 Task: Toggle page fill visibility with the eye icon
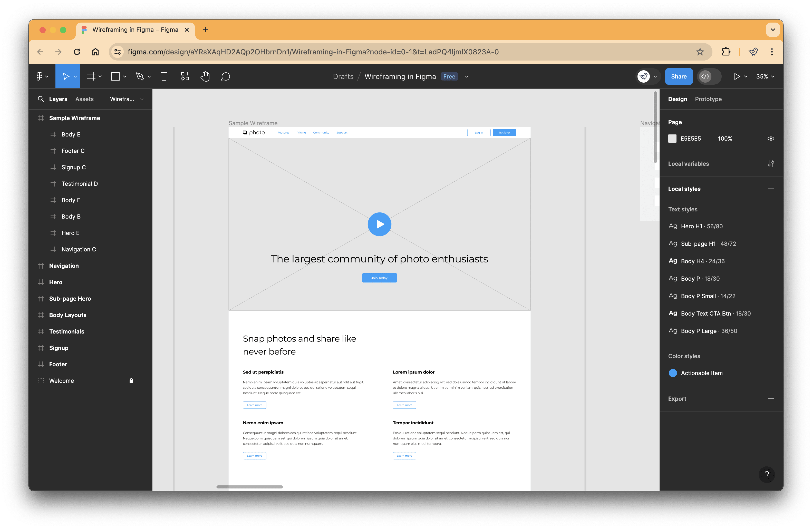click(771, 139)
